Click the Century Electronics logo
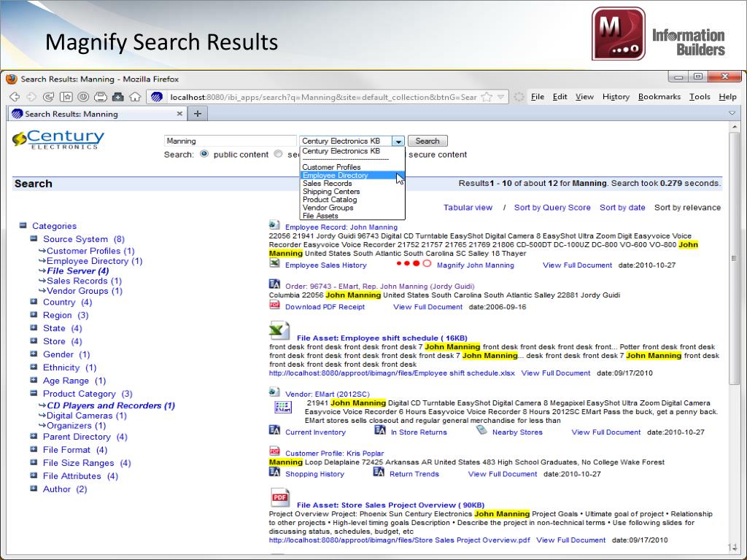 pos(58,139)
